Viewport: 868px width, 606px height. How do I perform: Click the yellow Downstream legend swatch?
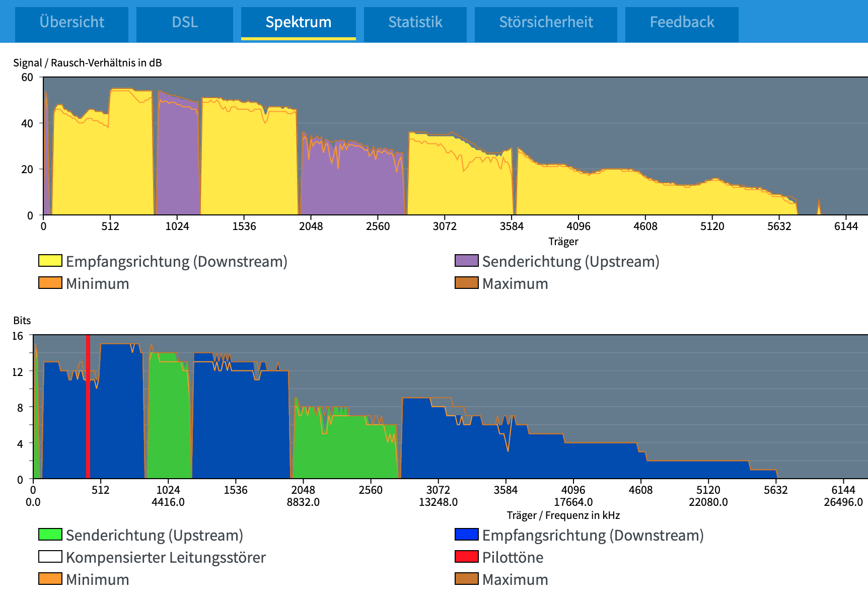[x=50, y=261]
